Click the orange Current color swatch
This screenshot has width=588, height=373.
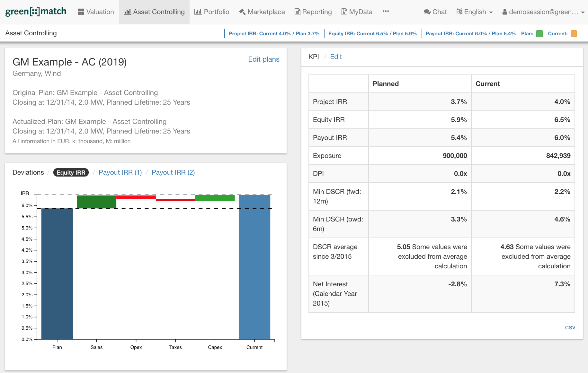[574, 34]
